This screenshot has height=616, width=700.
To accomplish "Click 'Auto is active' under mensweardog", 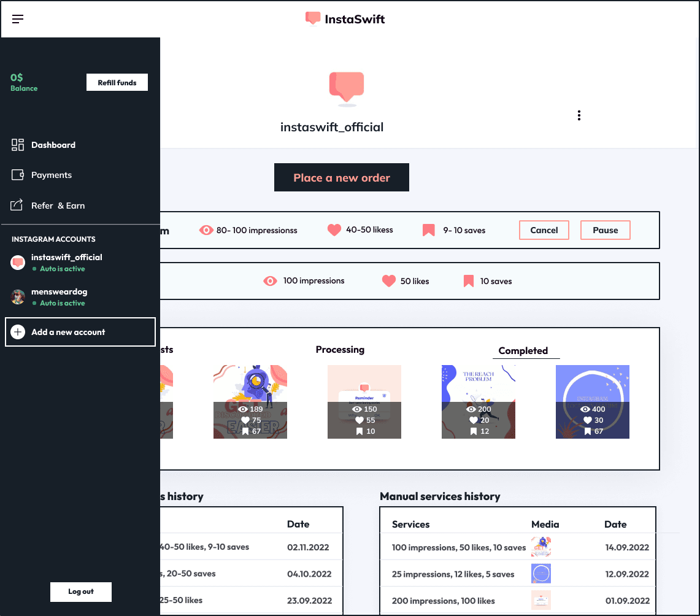I will coord(63,303).
